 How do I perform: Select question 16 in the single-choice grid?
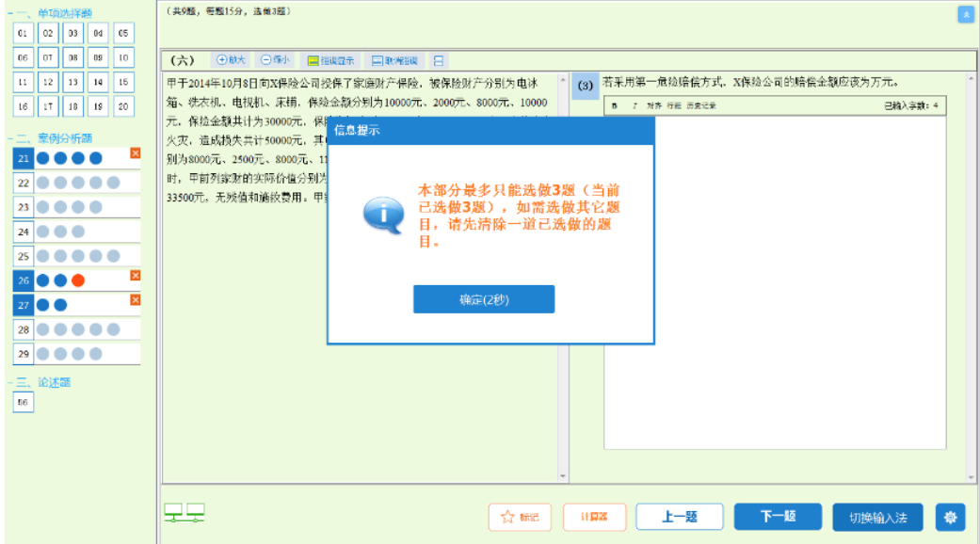(x=23, y=106)
